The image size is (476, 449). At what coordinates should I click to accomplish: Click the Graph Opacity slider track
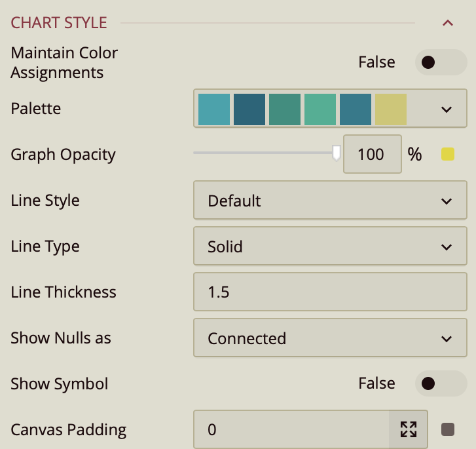(262, 153)
